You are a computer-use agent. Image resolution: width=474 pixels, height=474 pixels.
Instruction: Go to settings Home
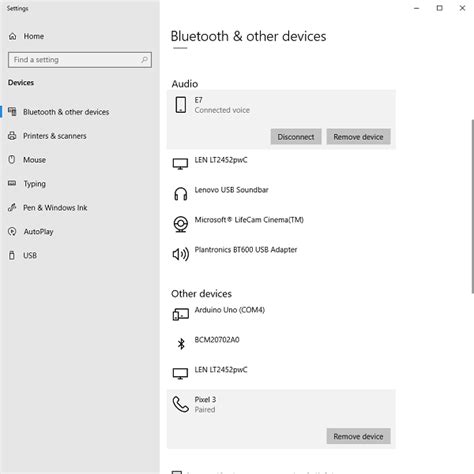[33, 36]
